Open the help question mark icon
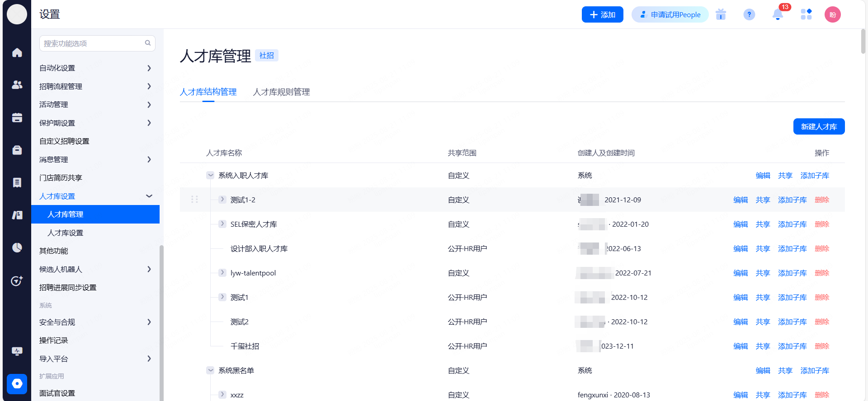The image size is (868, 401). point(749,15)
